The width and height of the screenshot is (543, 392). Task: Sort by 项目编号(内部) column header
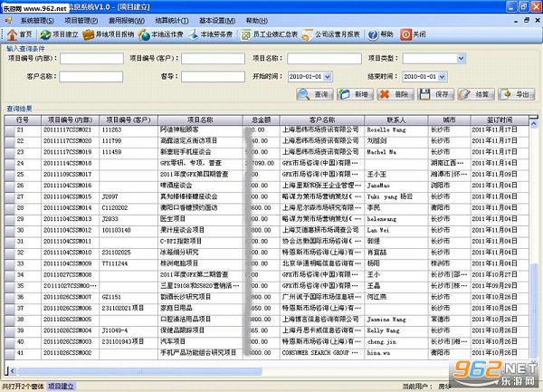[71, 120]
